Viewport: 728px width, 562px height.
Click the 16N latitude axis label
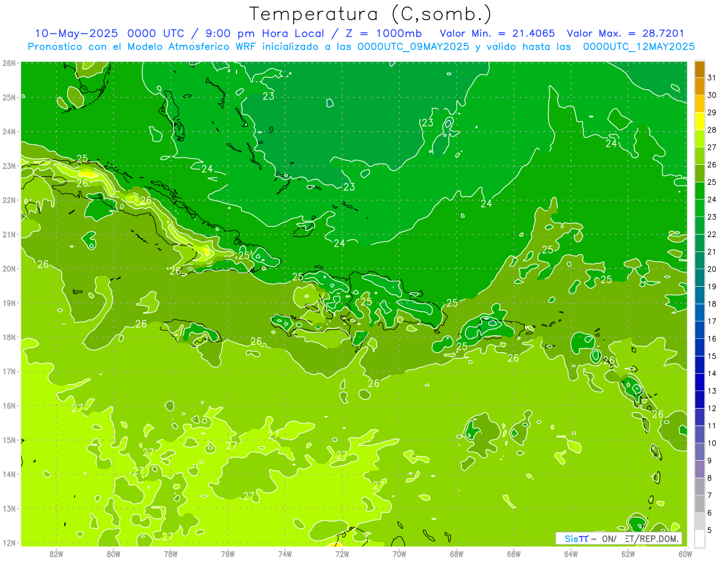[x=9, y=406]
